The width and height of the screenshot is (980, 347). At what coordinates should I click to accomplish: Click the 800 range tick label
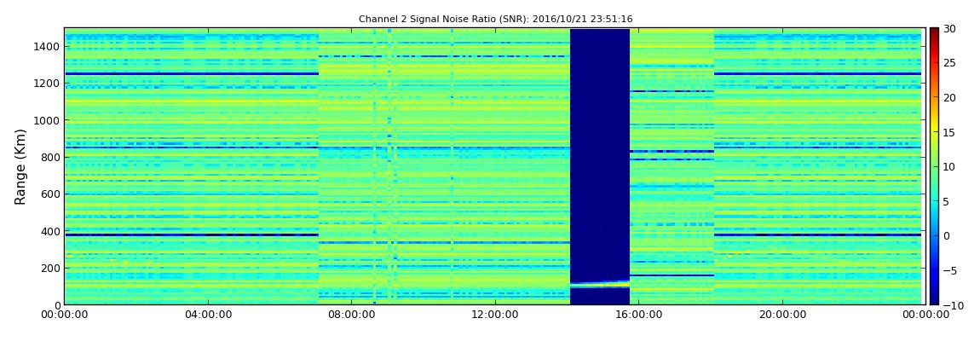[x=50, y=157]
